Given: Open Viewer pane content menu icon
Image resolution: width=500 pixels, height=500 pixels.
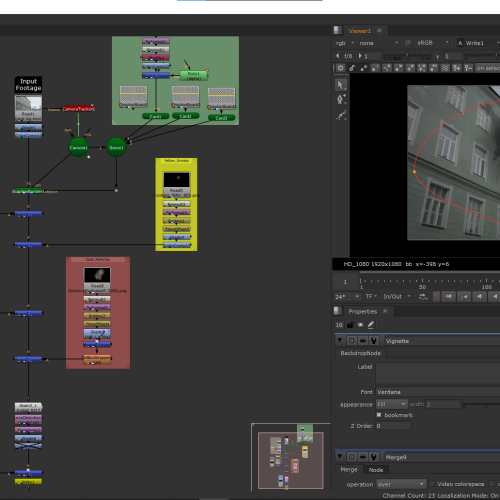Looking at the screenshot, I should 337,30.
